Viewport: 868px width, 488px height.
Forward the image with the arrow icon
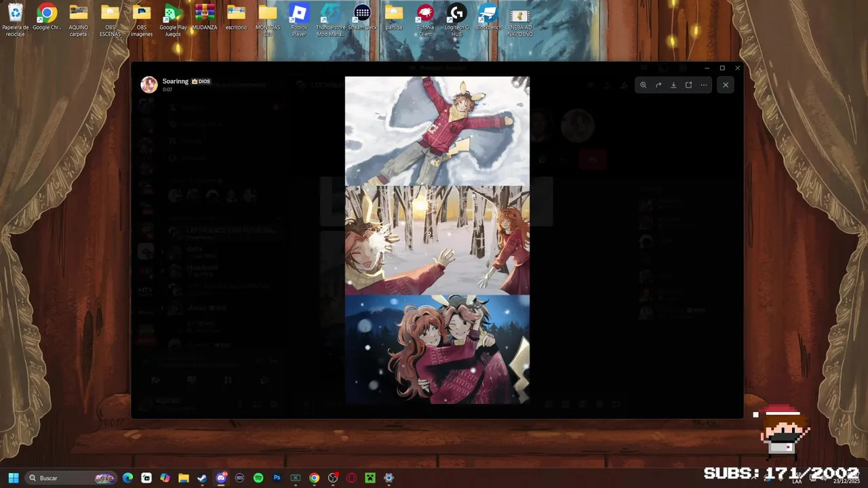658,85
